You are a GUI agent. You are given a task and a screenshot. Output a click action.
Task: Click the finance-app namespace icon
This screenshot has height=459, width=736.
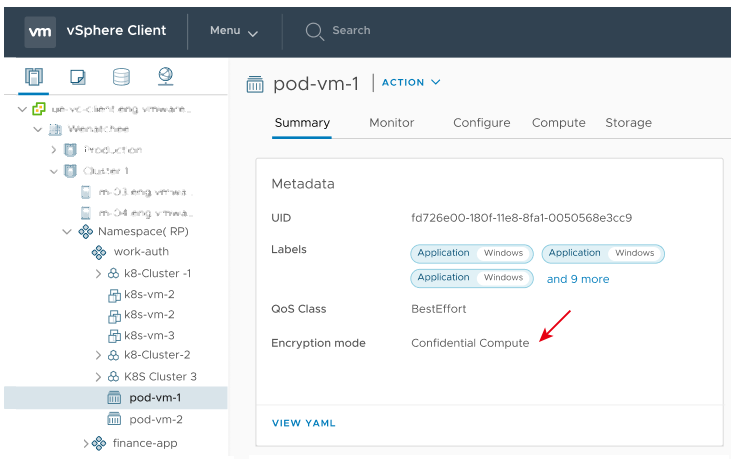tap(99, 443)
